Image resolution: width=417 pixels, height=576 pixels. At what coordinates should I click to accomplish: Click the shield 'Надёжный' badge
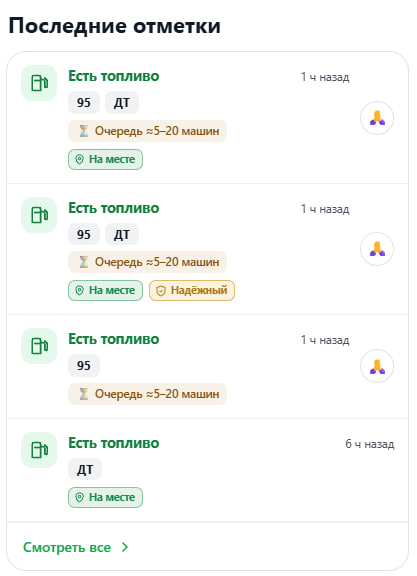point(192,291)
